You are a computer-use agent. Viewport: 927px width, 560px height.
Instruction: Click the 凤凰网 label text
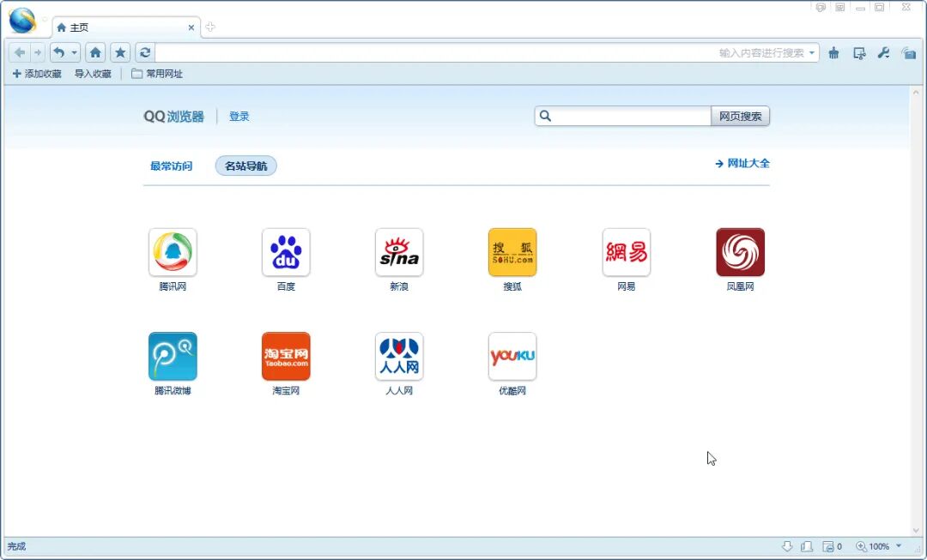(740, 286)
